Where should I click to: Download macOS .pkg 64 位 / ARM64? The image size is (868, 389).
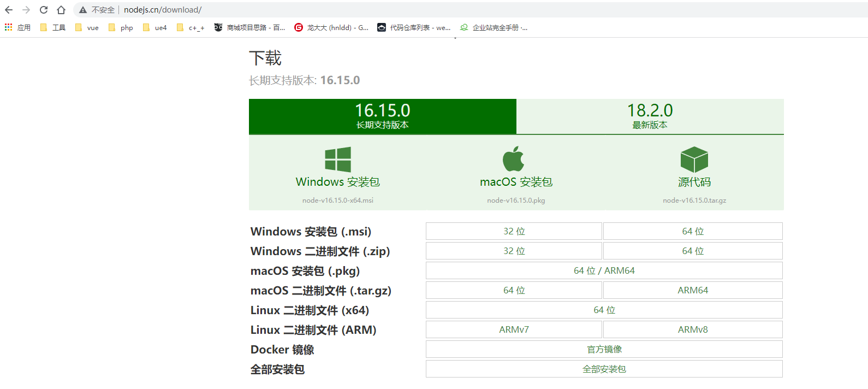point(604,270)
